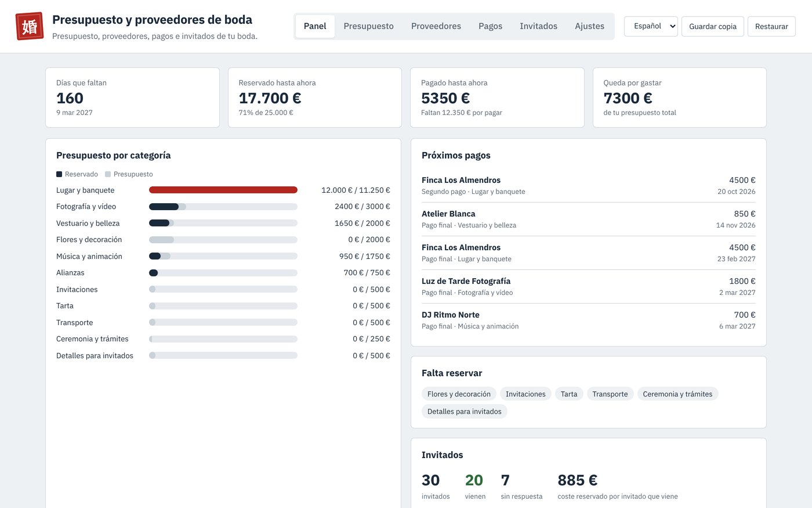Open the Proveedores tab
812x508 pixels.
coord(436,26)
